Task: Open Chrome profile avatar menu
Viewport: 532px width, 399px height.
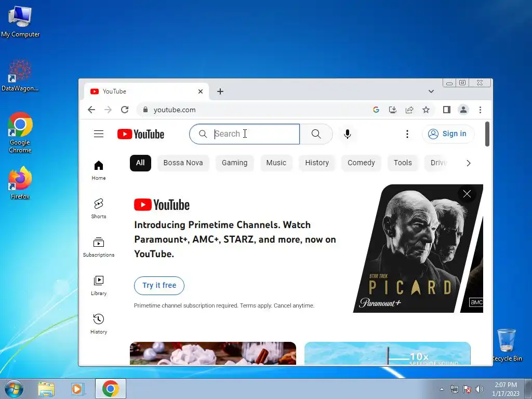Action: 463,110
